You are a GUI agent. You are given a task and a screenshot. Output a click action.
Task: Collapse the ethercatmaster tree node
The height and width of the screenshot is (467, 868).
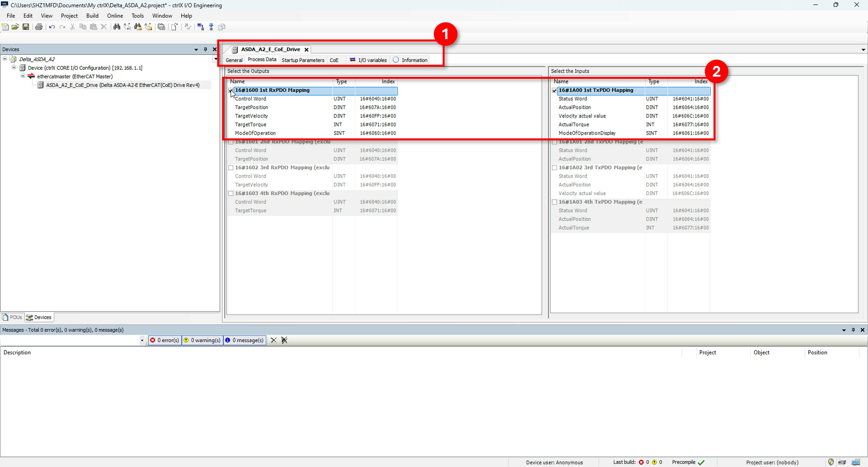[23, 76]
